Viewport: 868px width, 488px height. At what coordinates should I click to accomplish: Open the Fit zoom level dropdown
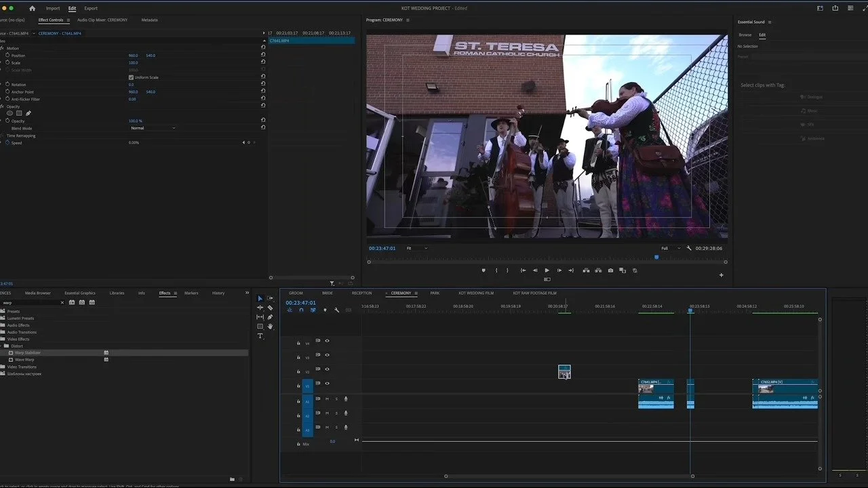tap(416, 249)
